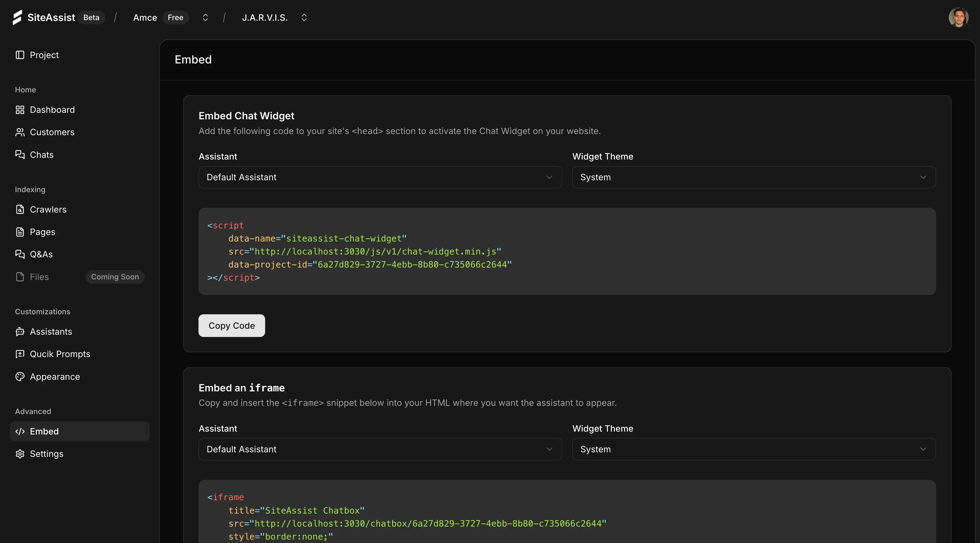This screenshot has height=543, width=980.
Task: Open the Amce workspace switcher arrows
Action: click(x=205, y=18)
